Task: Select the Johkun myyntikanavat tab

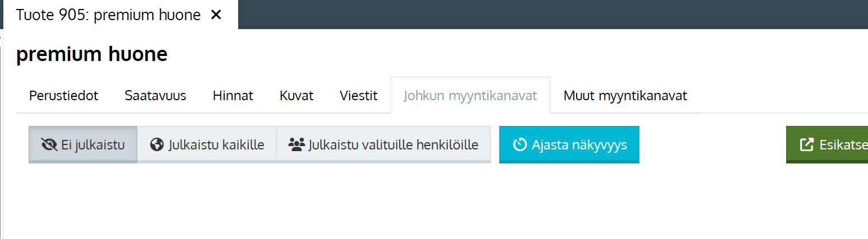Action: point(471,96)
